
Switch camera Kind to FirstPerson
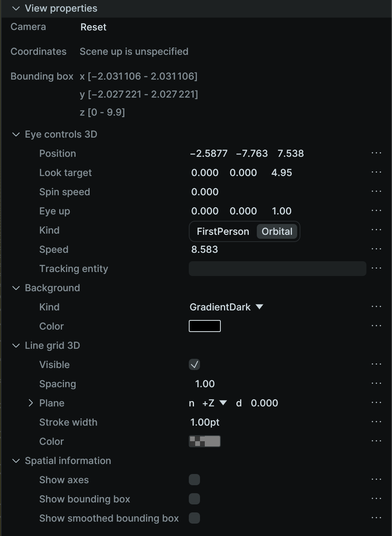pos(223,231)
